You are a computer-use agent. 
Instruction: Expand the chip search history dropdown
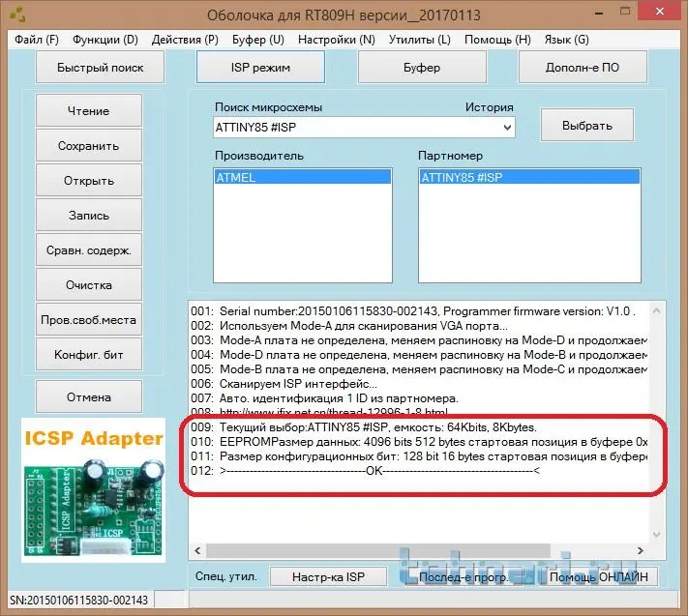coord(507,128)
